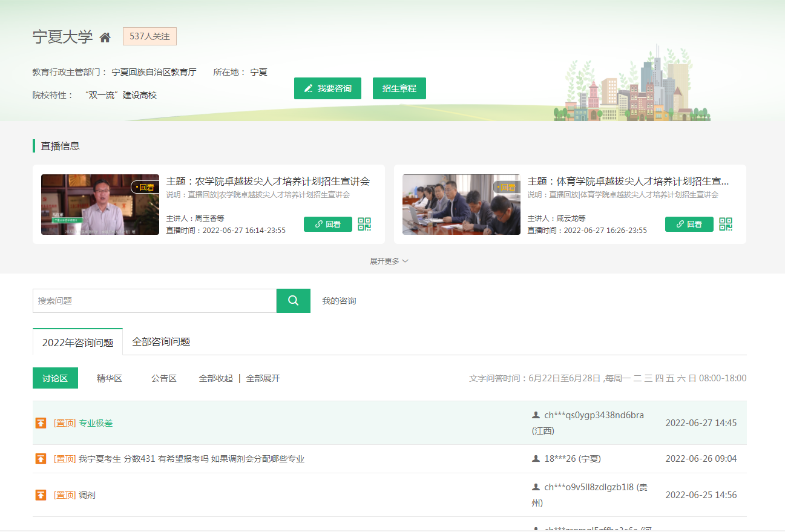Open the 精华区 section

click(110, 378)
